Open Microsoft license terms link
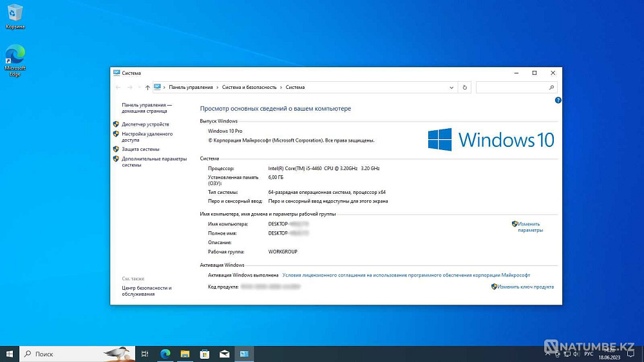This screenshot has width=644, height=362. [x=406, y=275]
